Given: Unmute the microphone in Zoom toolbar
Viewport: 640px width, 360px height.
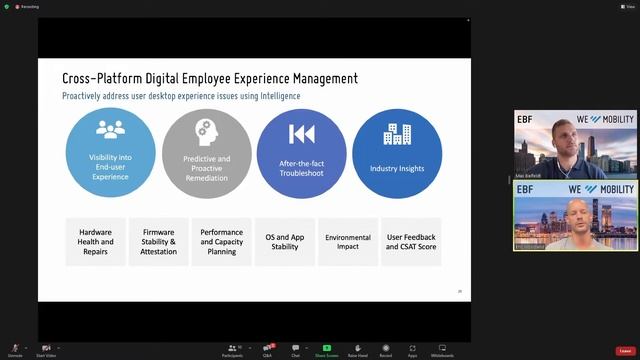Looking at the screenshot, I should pyautogui.click(x=15, y=350).
